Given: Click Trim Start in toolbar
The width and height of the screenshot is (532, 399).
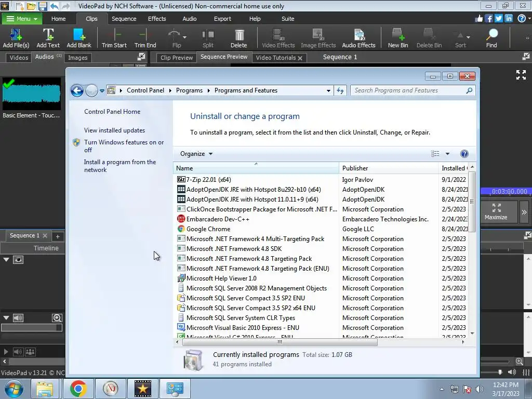Looking at the screenshot, I should 114,38.
